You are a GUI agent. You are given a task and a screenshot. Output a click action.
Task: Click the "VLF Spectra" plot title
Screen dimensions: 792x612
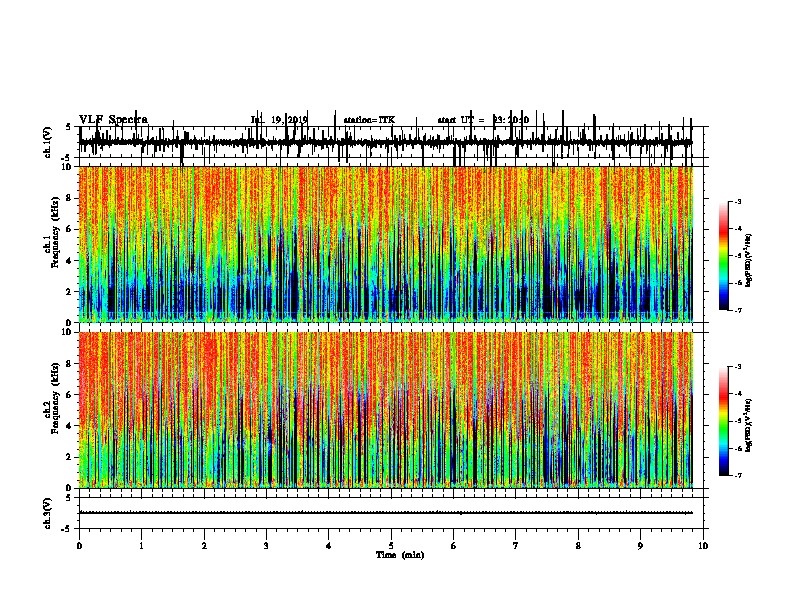113,120
